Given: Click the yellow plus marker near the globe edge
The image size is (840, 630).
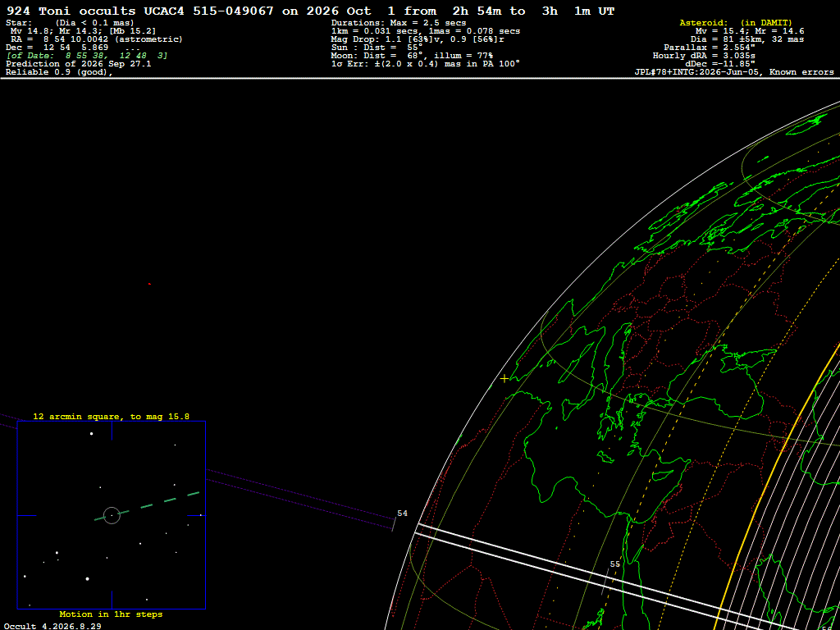Looking at the screenshot, I should pyautogui.click(x=504, y=379).
